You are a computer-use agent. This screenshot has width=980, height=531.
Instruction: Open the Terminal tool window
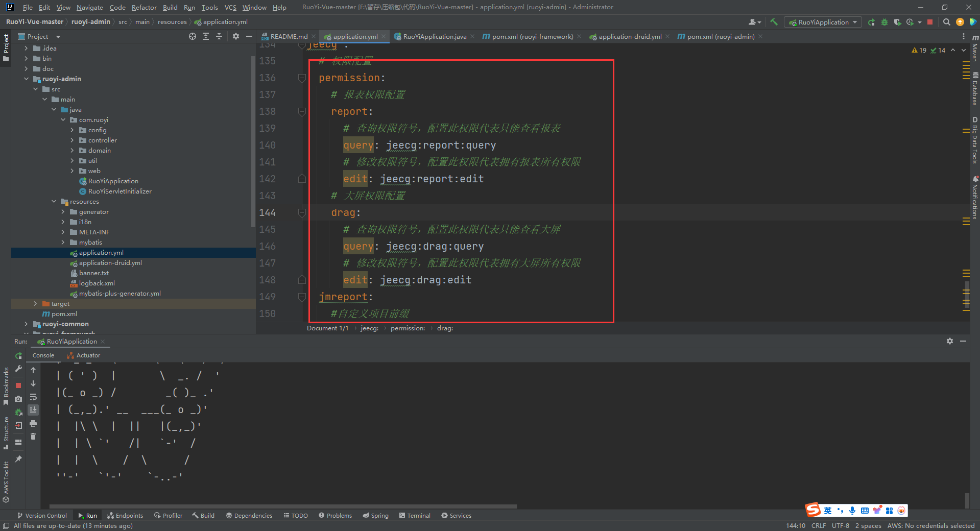[x=415, y=515]
